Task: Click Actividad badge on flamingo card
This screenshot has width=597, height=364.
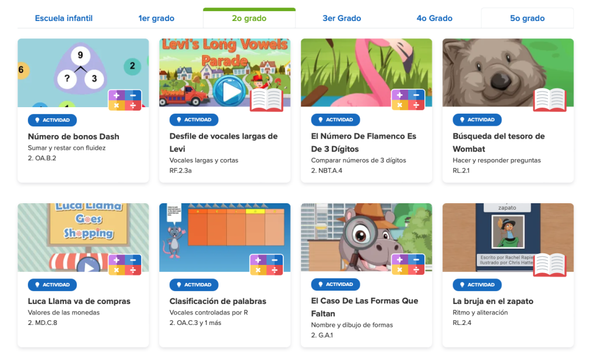Action: [335, 119]
